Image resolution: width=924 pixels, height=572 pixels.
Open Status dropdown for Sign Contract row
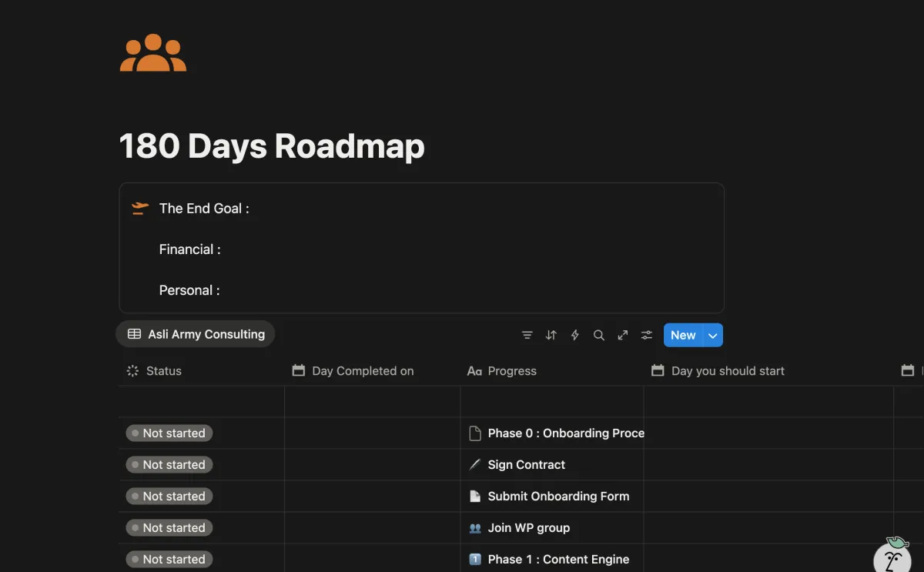169,465
